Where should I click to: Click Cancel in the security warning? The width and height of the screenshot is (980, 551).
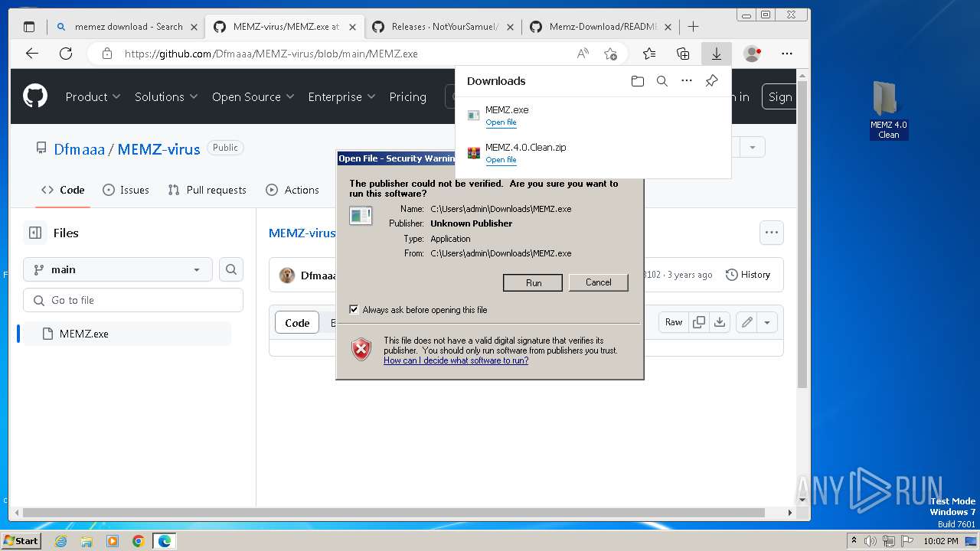(598, 282)
